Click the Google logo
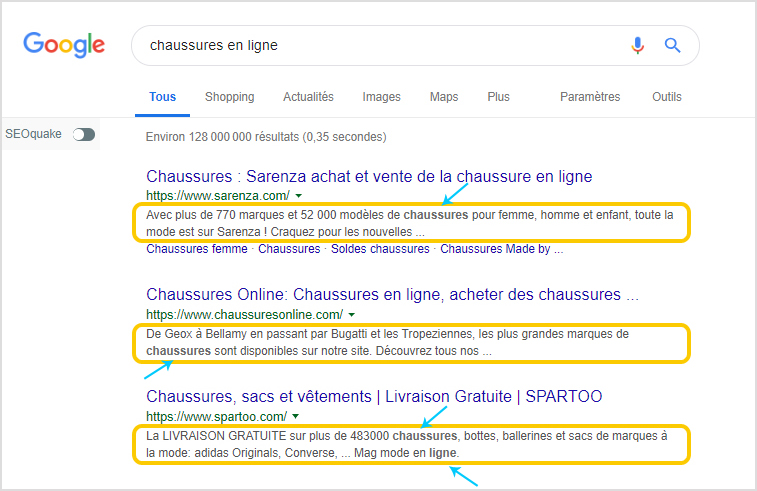Viewport: 757px width, 491px height. tap(64, 45)
